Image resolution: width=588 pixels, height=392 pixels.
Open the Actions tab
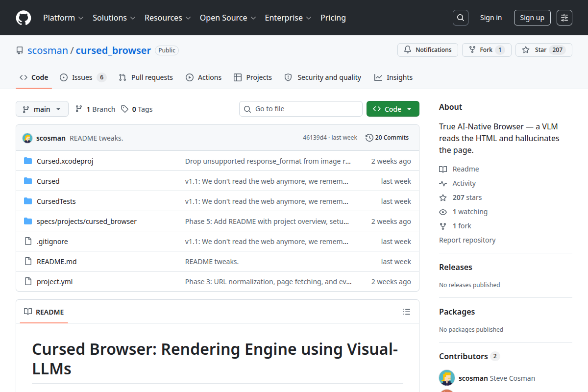204,77
